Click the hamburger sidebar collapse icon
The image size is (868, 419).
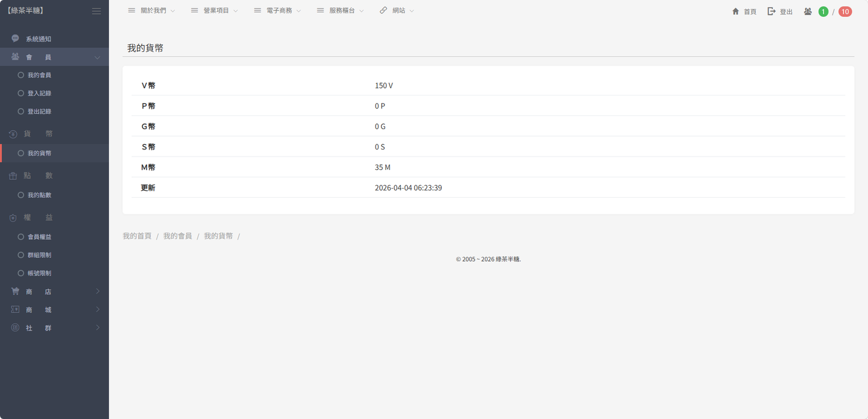(97, 11)
